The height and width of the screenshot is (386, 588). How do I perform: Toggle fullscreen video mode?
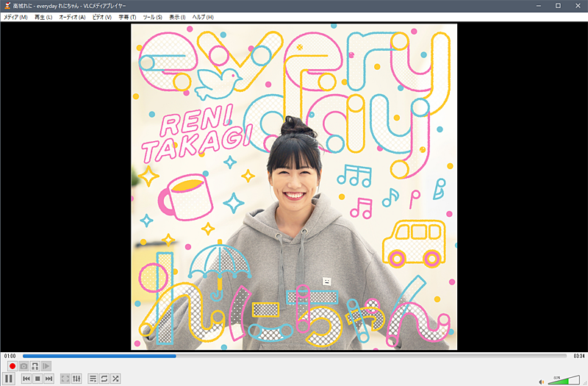click(x=65, y=378)
